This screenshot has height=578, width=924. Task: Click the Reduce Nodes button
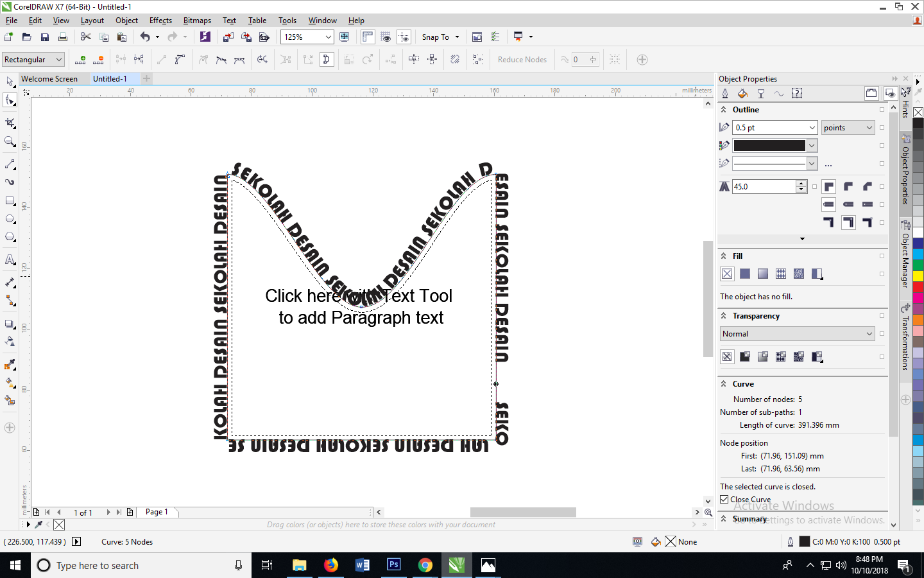(522, 60)
